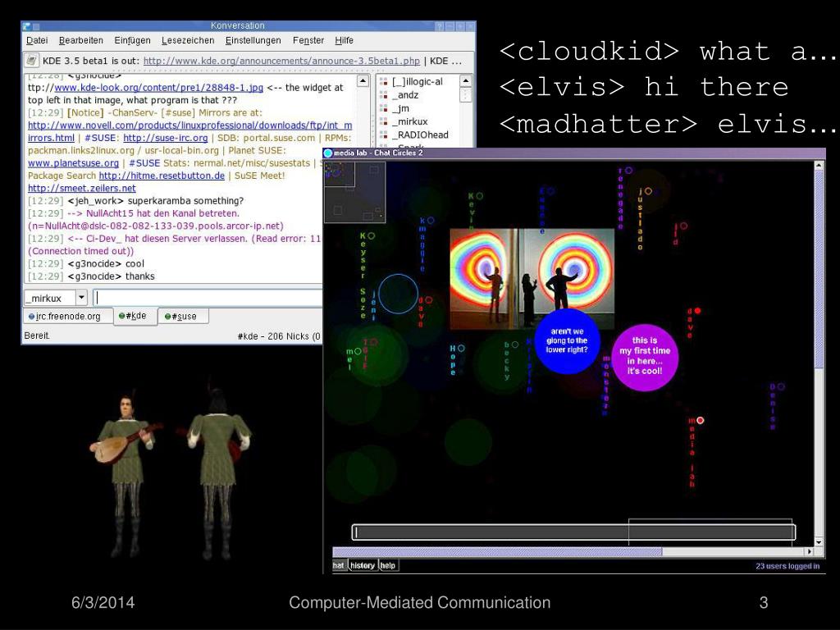Click the status icon next to _andz
The width and height of the screenshot is (840, 630).
coord(384,95)
